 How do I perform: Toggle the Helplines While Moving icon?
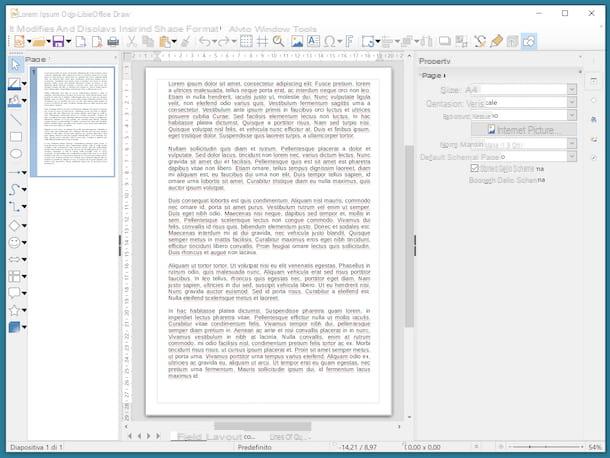point(262,41)
